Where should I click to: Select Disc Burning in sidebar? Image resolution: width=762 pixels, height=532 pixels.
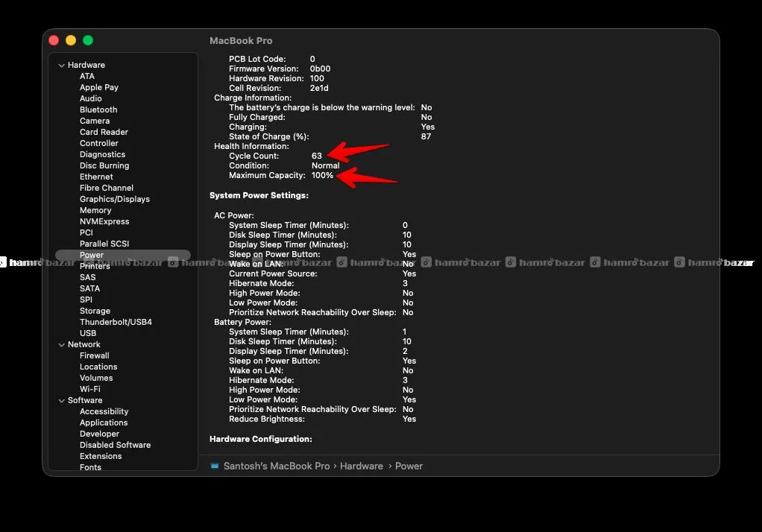[104, 165]
